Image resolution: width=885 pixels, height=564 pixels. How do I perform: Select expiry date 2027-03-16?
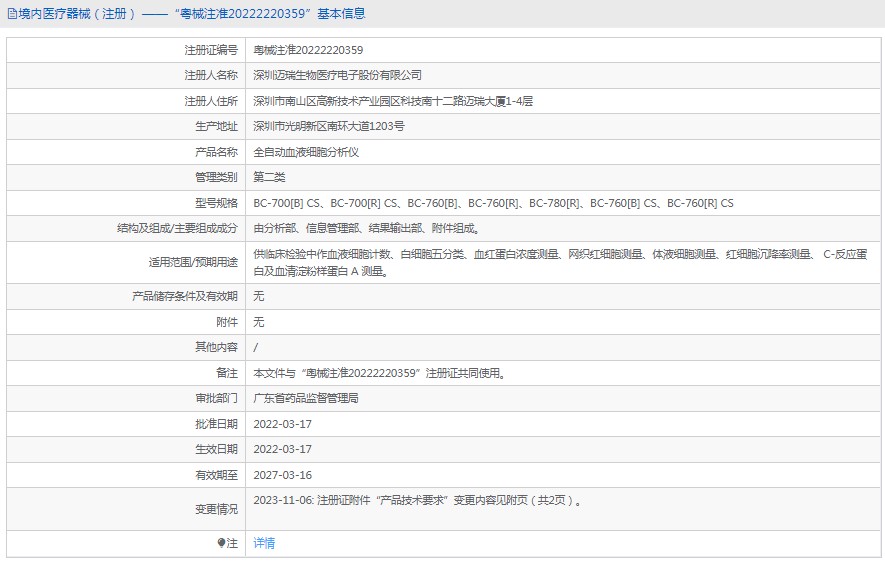[x=282, y=475]
